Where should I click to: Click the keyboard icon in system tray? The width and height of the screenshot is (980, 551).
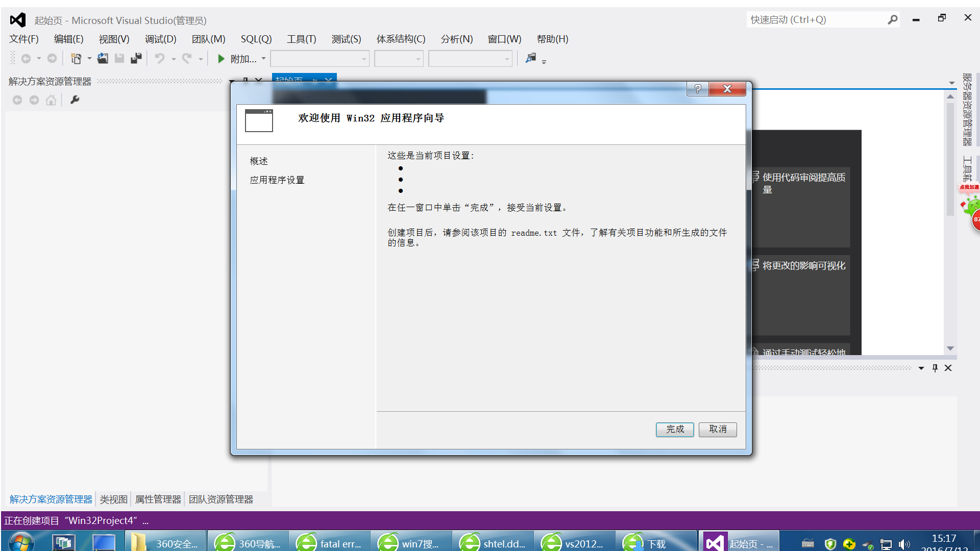point(808,544)
